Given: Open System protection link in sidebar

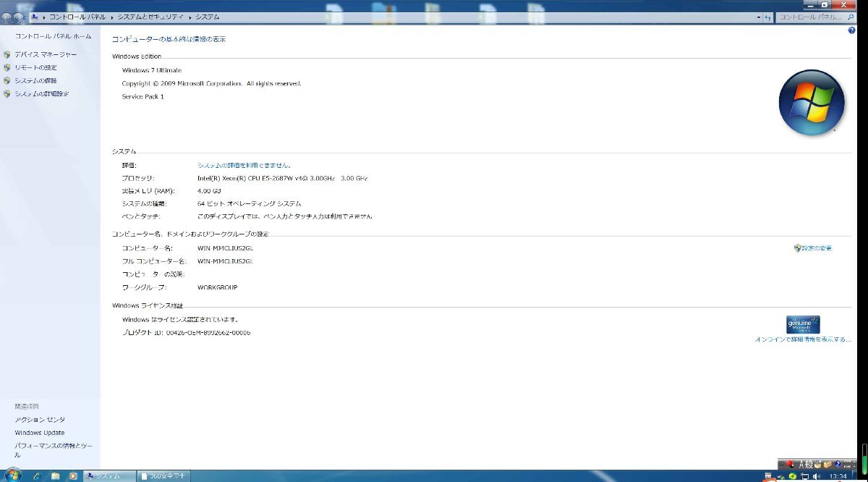Looking at the screenshot, I should (x=35, y=80).
